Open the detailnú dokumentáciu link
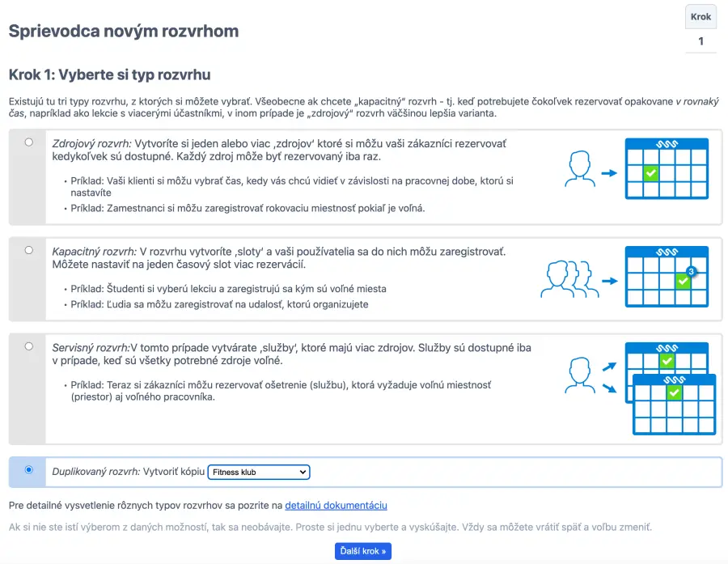 [x=336, y=506]
